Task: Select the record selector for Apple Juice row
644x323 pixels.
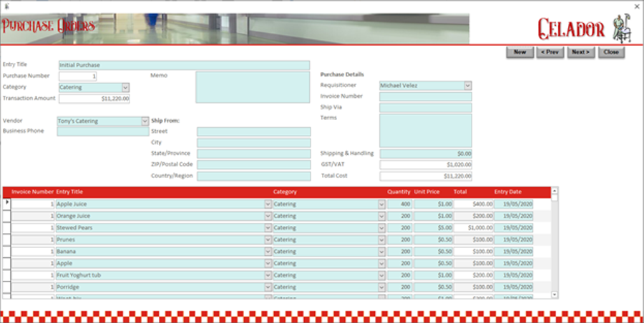Action: pos(6,204)
